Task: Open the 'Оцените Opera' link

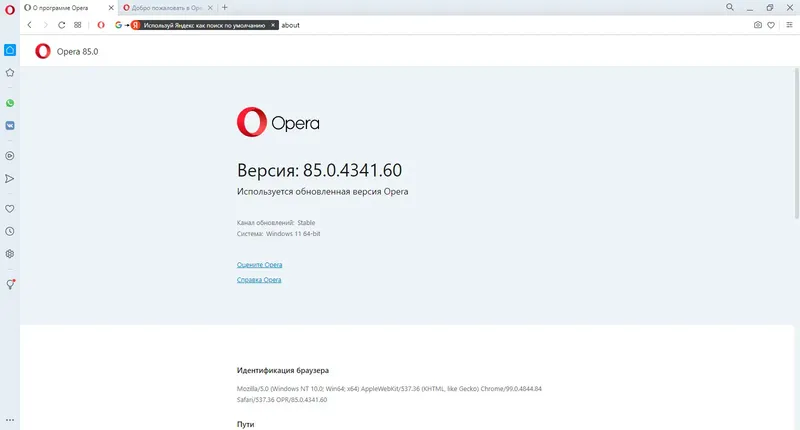Action: 259,265
